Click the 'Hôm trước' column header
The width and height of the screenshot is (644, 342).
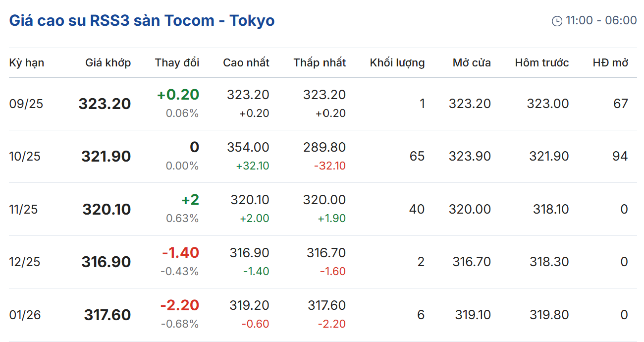click(x=542, y=63)
